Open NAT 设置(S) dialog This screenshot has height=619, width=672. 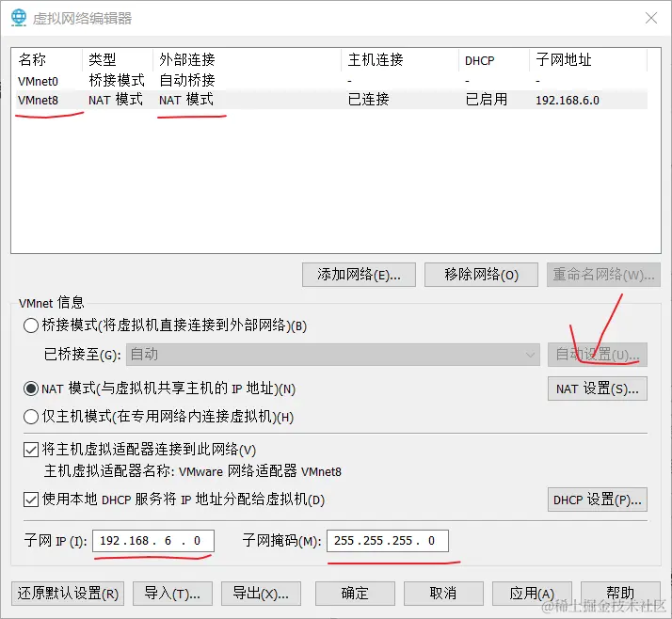click(598, 389)
